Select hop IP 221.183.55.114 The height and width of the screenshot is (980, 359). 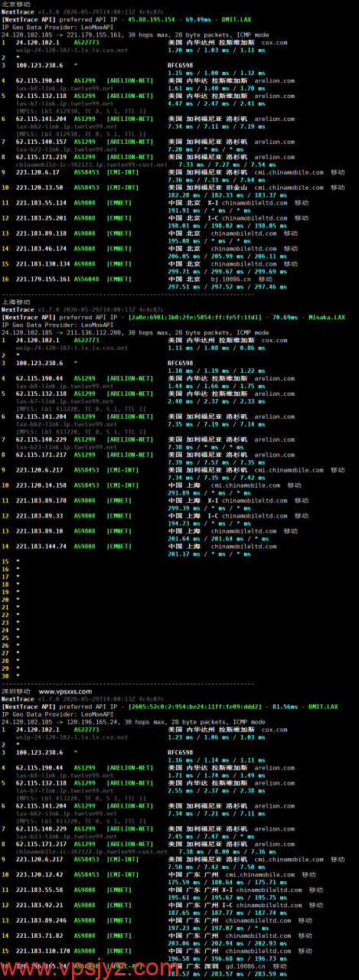pos(41,203)
